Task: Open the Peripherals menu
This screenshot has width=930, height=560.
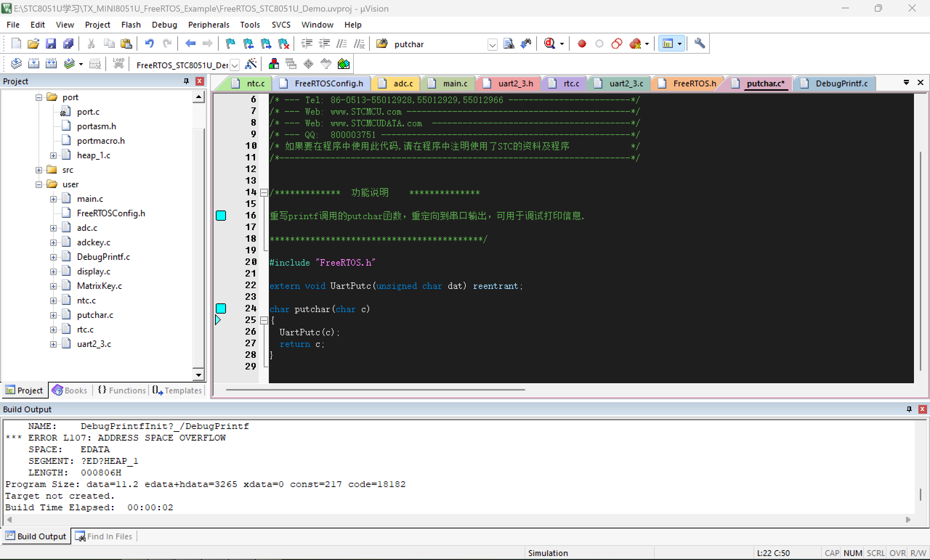Action: pos(209,25)
